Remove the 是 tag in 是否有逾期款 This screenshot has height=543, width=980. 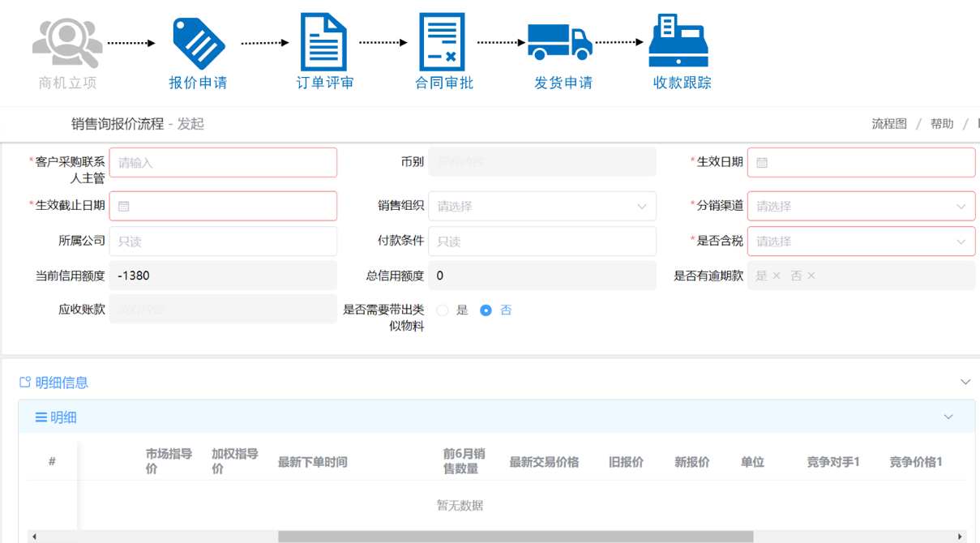coord(777,276)
